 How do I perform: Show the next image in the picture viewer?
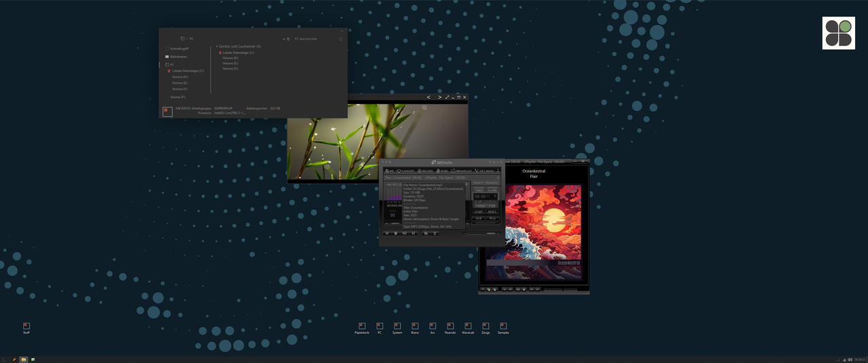click(439, 98)
